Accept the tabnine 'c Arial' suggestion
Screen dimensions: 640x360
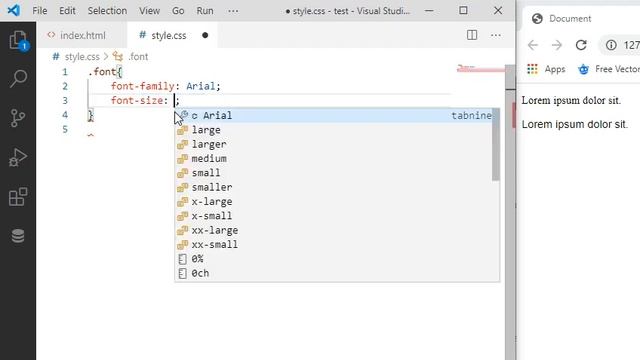[x=334, y=116]
